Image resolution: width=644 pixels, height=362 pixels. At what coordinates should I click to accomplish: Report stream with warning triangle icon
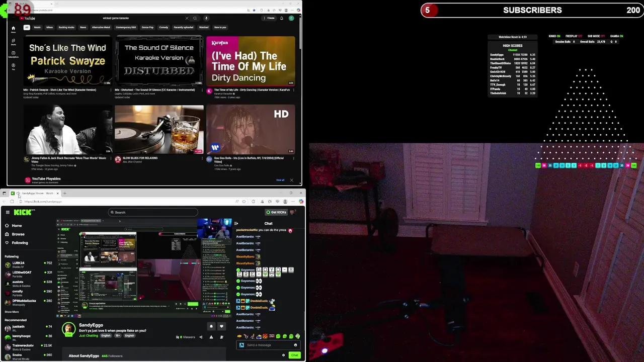pos(211,337)
